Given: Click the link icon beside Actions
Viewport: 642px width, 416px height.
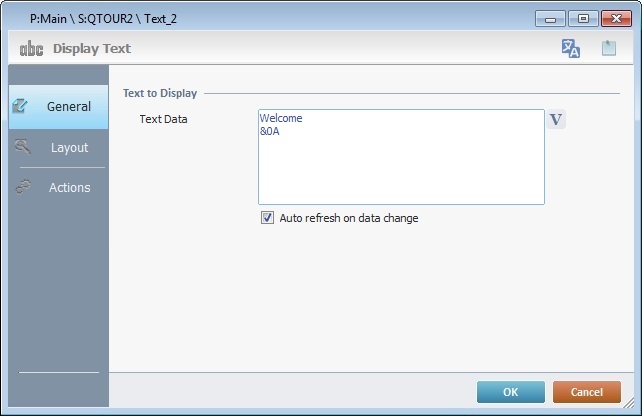Looking at the screenshot, I should click(x=24, y=187).
